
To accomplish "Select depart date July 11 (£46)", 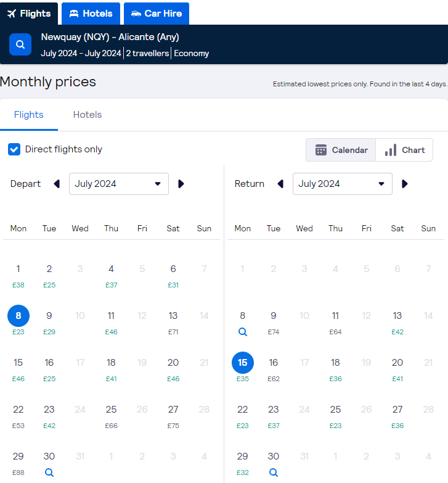I will coord(111,323).
